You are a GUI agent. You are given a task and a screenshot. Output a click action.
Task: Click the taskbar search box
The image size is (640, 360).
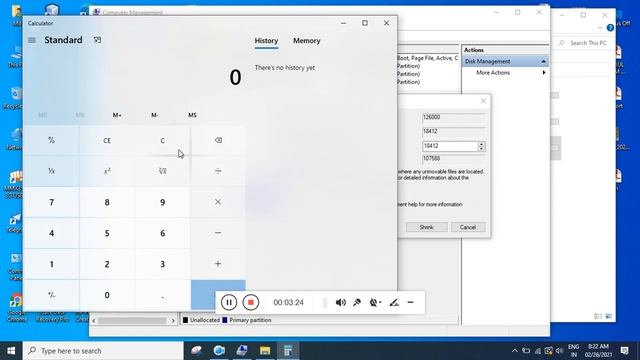point(103,351)
